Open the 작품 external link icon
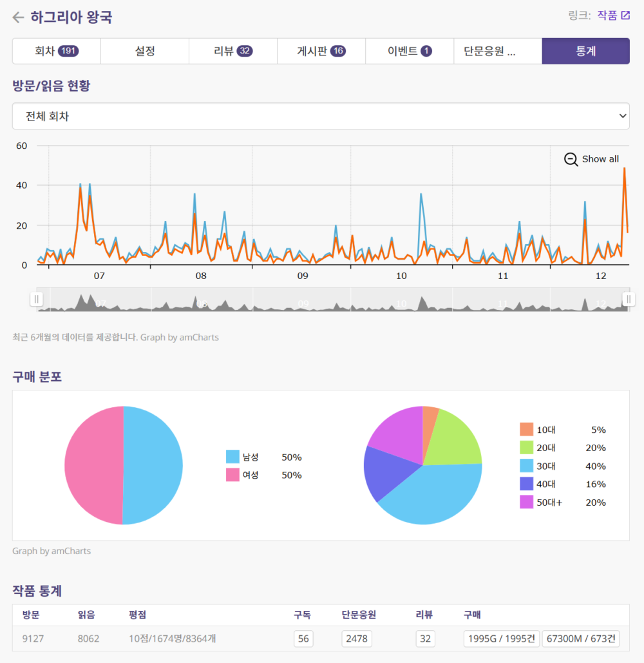Image resolution: width=644 pixels, height=663 pixels. point(625,15)
